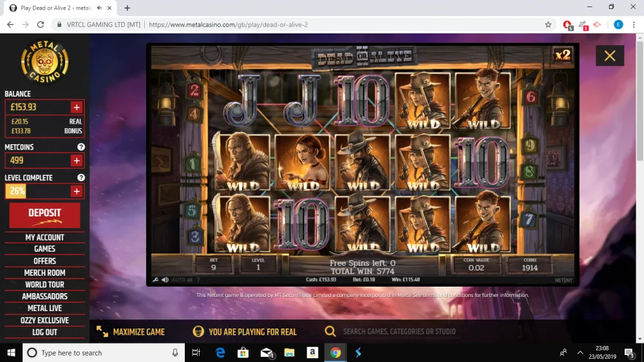Click the Level Complete plus button
This screenshot has width=644, height=362.
point(77,191)
